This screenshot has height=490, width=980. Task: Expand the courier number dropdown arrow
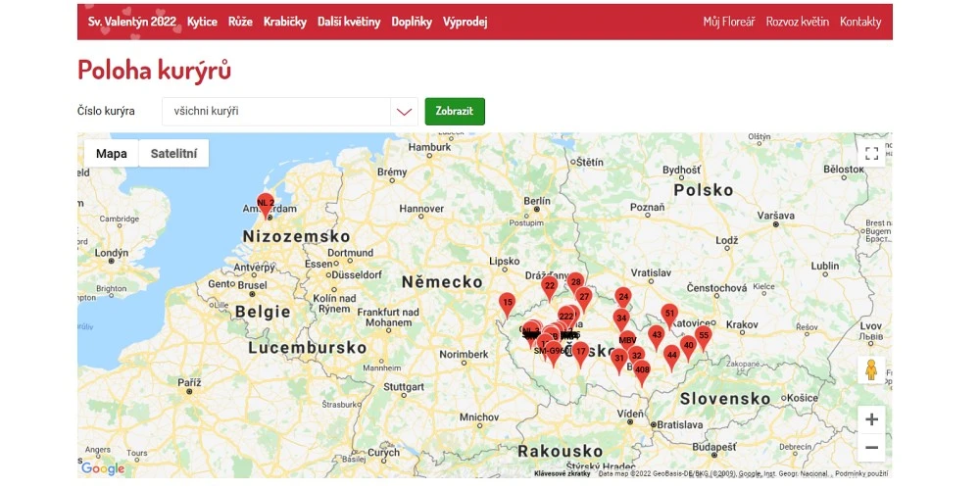[x=404, y=112]
